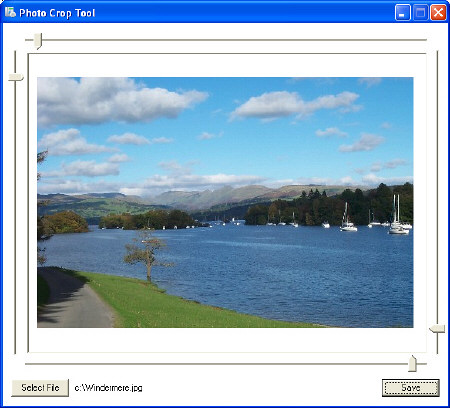The image size is (450, 408).
Task: Click the middle of the right slider track
Action: click(437, 202)
